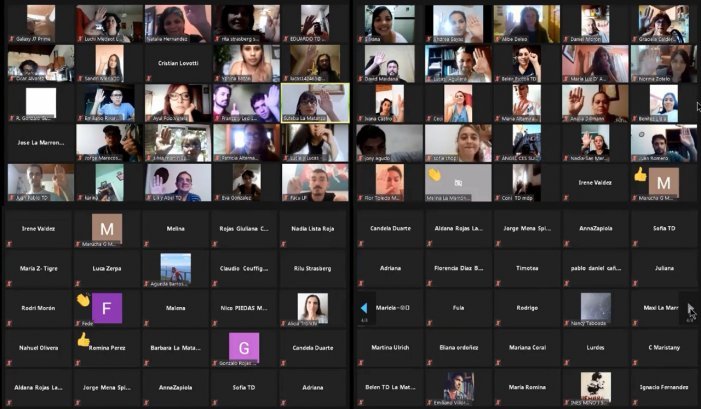
Task: Click Ignacio Fernandez's participant tile
Action: click(x=664, y=386)
